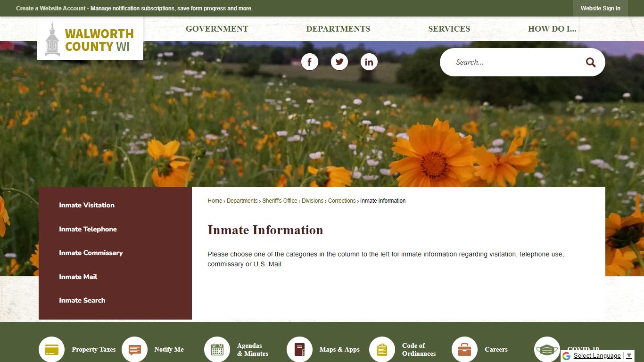Click the Select Language link text
644x362 pixels.
click(x=597, y=356)
